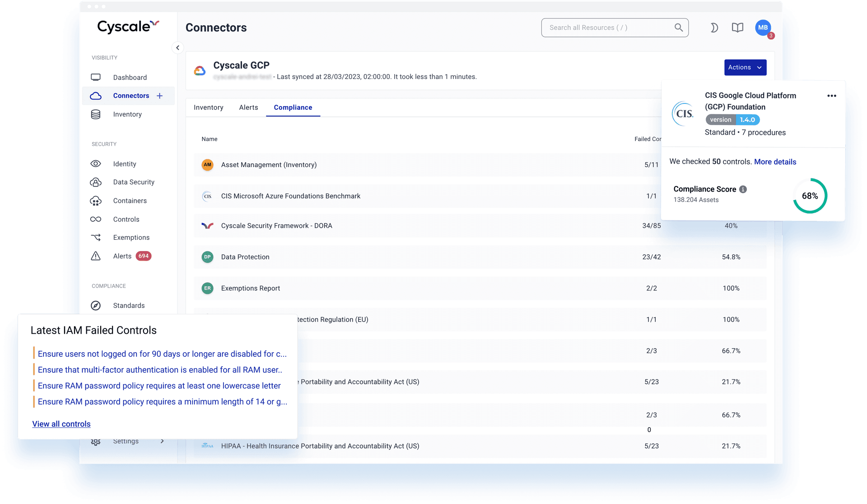Click the plus icon beside Connectors
Viewport: 867px width, 504px height.
click(x=159, y=96)
